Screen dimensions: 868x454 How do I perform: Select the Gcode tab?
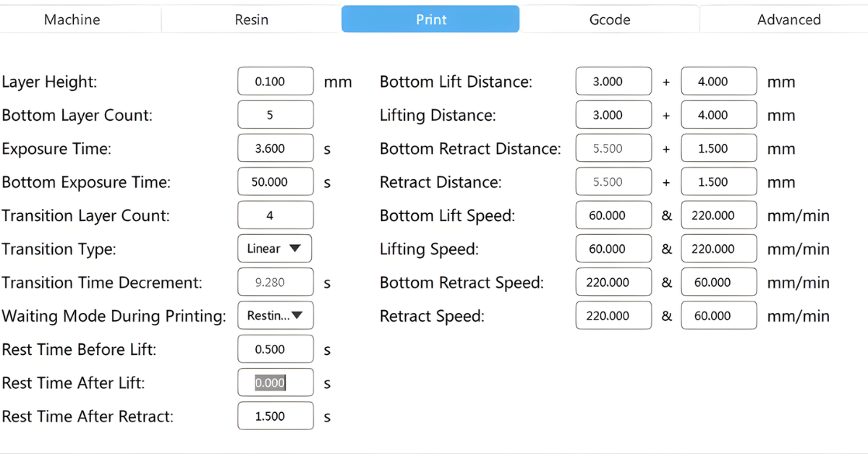[x=610, y=20]
